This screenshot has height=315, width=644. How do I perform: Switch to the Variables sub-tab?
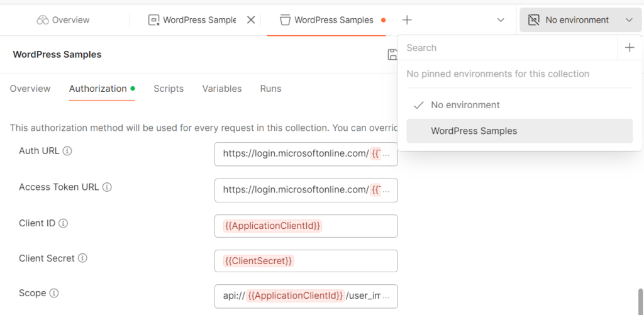click(x=222, y=88)
